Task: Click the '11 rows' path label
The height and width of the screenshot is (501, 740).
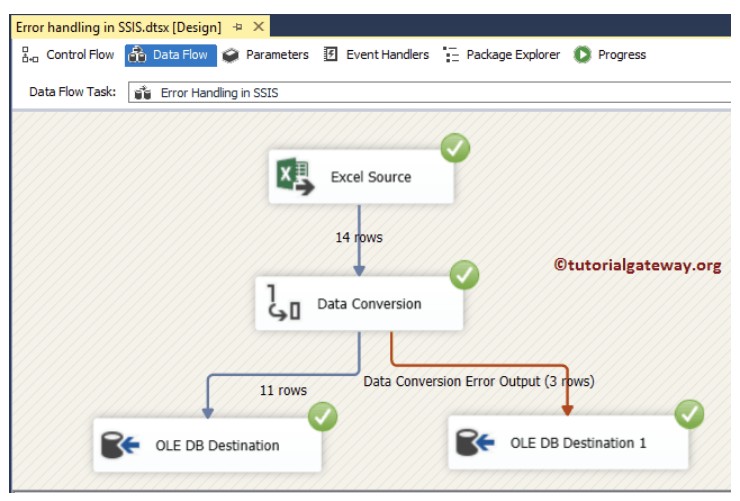Action: click(283, 390)
